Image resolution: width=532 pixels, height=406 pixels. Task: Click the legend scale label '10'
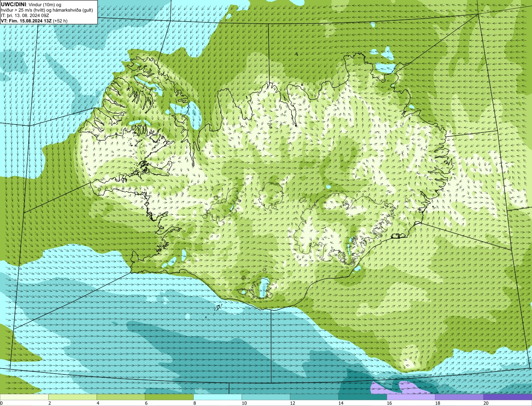coord(244,403)
